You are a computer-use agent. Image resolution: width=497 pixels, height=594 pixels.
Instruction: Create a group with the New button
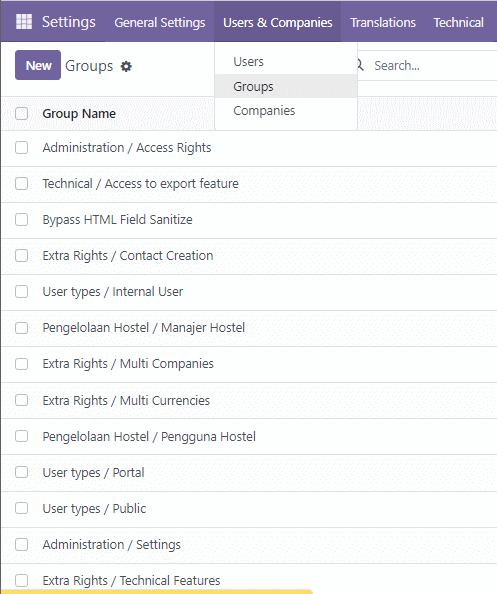point(38,65)
